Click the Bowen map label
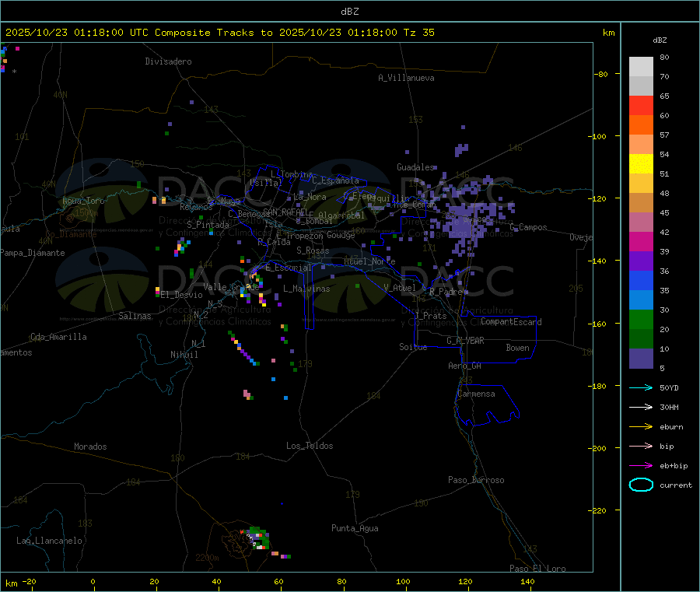Image resolution: width=700 pixels, height=592 pixels. click(x=517, y=348)
